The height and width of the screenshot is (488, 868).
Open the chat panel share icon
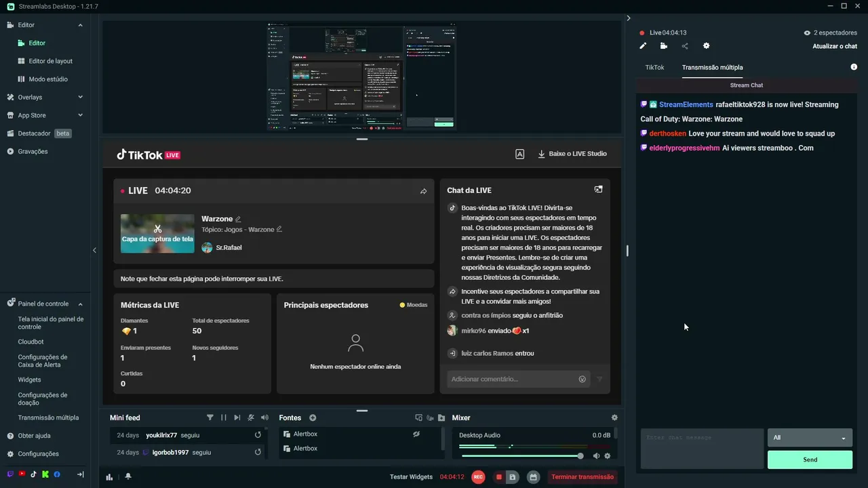(x=685, y=46)
